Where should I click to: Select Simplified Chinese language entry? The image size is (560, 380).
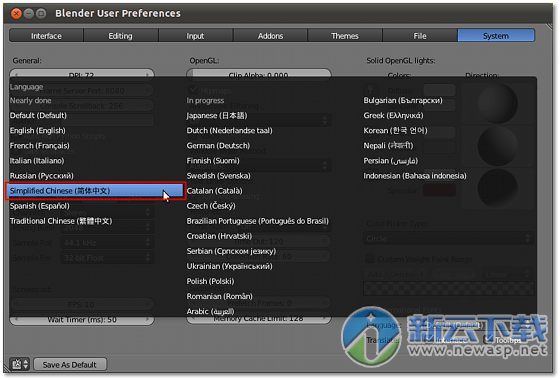(x=96, y=191)
